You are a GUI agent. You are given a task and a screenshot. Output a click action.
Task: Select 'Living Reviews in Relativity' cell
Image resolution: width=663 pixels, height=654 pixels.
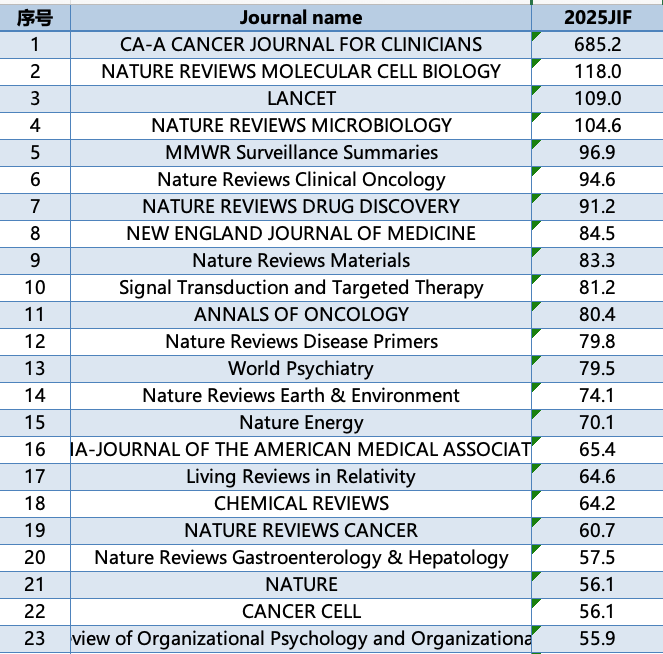click(x=301, y=476)
